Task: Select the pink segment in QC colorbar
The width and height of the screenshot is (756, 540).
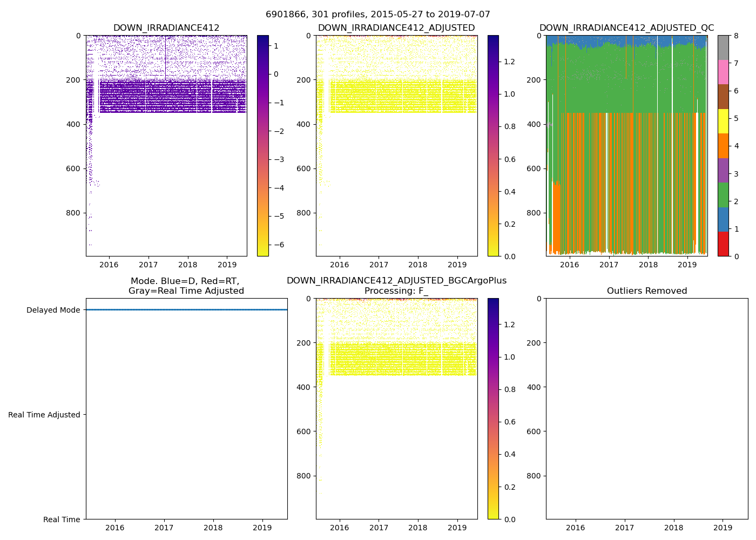Action: coord(723,72)
